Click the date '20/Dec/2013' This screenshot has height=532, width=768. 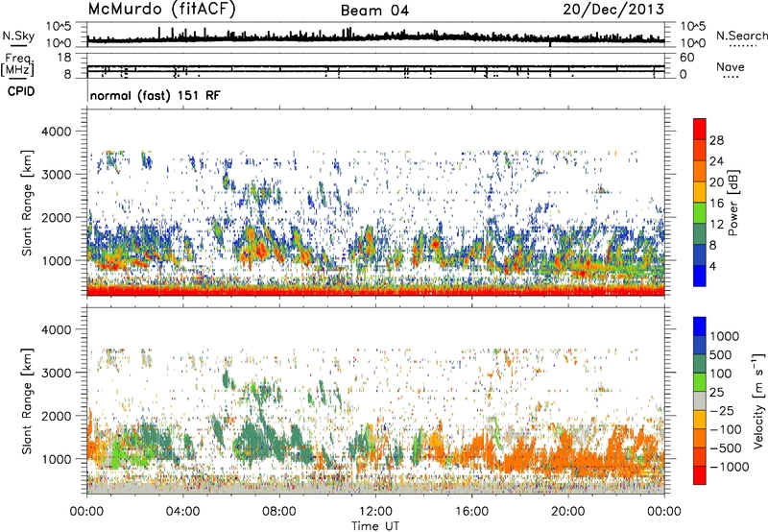(x=613, y=10)
